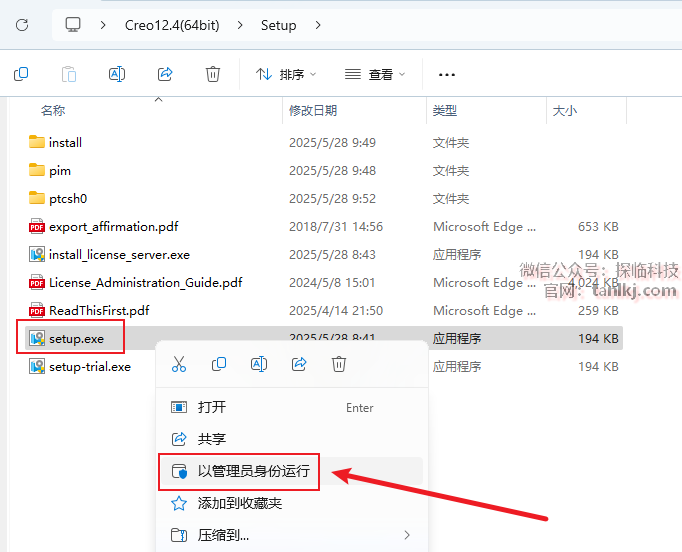Click the Copy icon in context menu
Screen dimensions: 682x552
(x=219, y=364)
